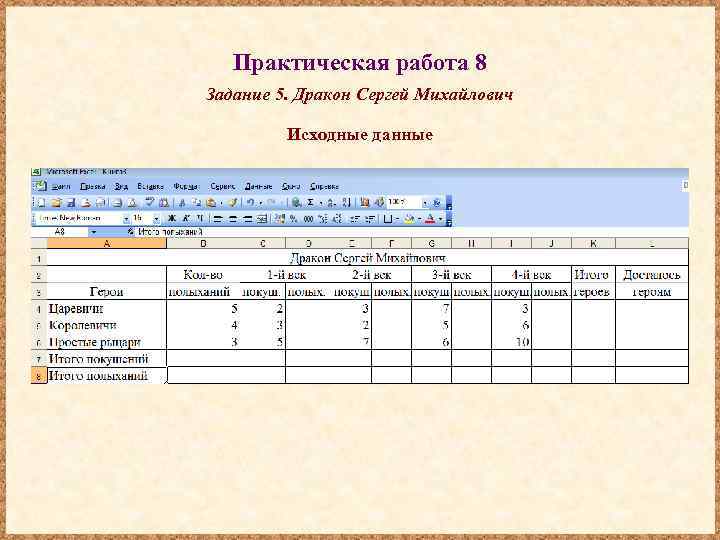
Task: Click the Redo arrow icon
Action: pyautogui.click(x=271, y=202)
